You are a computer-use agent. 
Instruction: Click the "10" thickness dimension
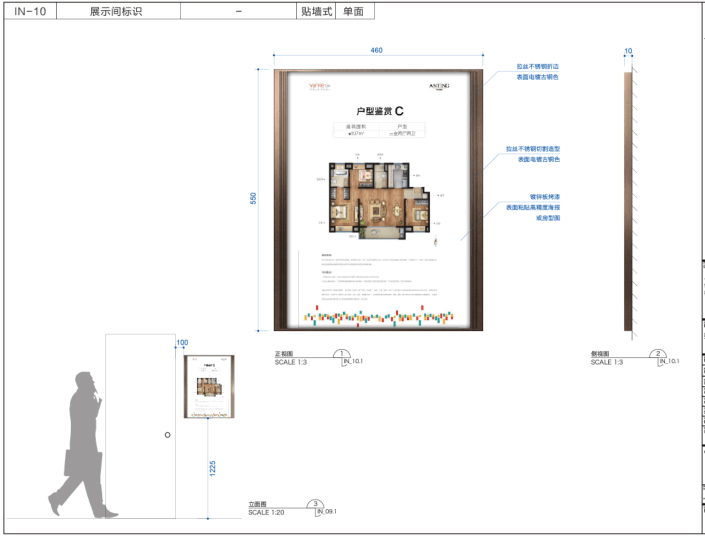[x=628, y=51]
